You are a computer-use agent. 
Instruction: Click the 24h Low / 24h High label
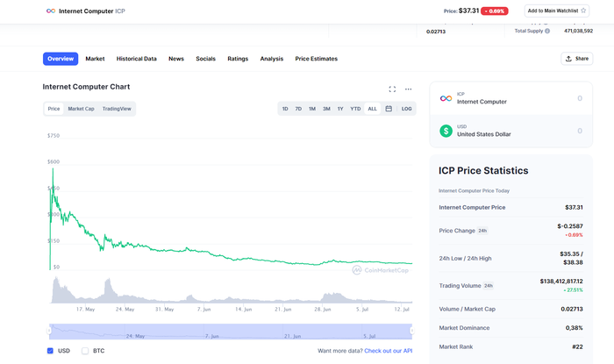[465, 259]
